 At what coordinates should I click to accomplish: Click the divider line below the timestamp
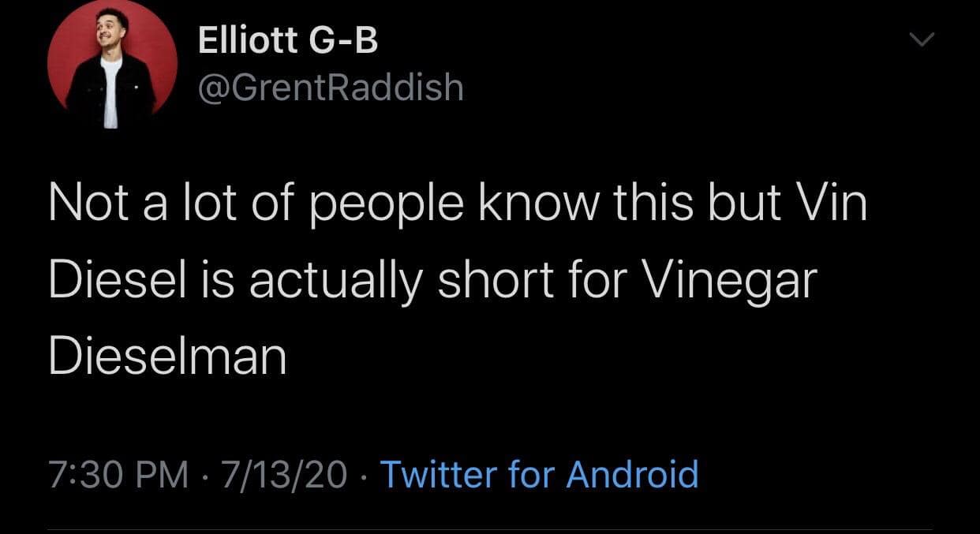[x=489, y=528]
